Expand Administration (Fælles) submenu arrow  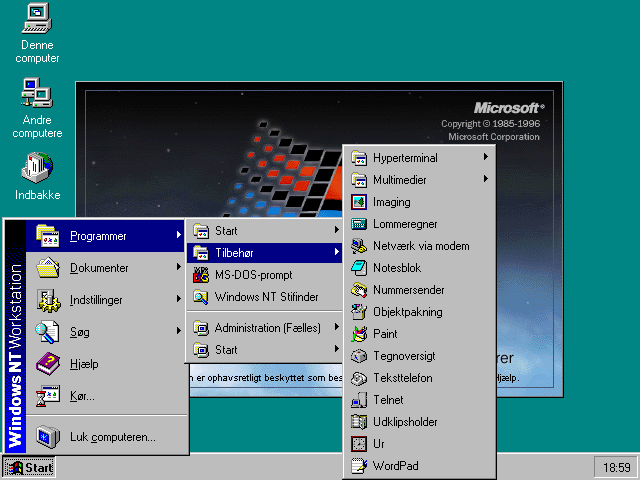point(336,328)
